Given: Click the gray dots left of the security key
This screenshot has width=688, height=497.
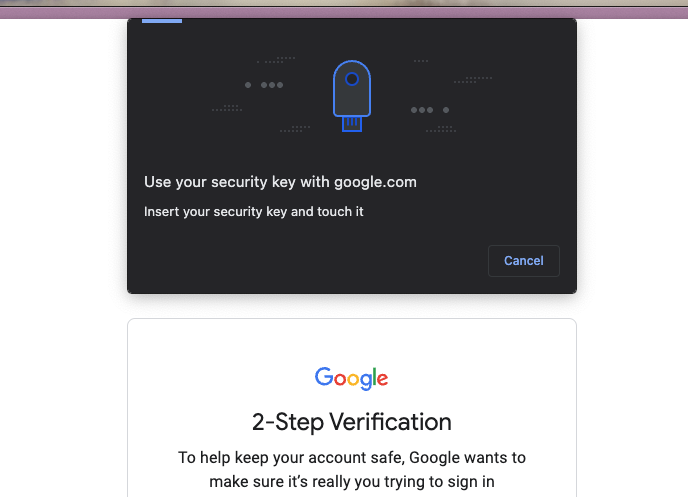Looking at the screenshot, I should click(264, 85).
